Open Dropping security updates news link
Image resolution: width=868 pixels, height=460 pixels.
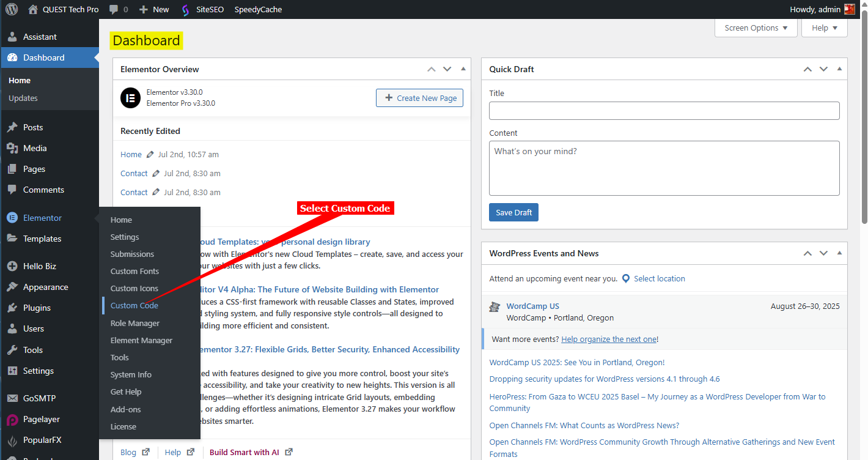pos(605,379)
